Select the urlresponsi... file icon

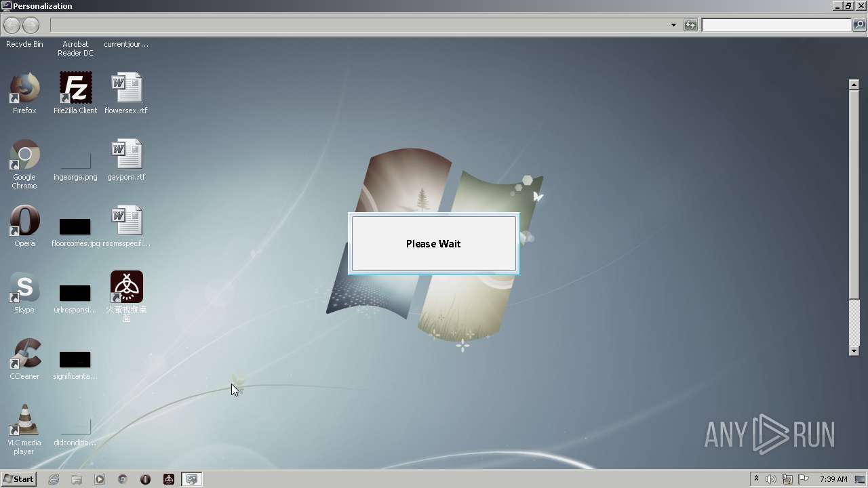click(75, 293)
